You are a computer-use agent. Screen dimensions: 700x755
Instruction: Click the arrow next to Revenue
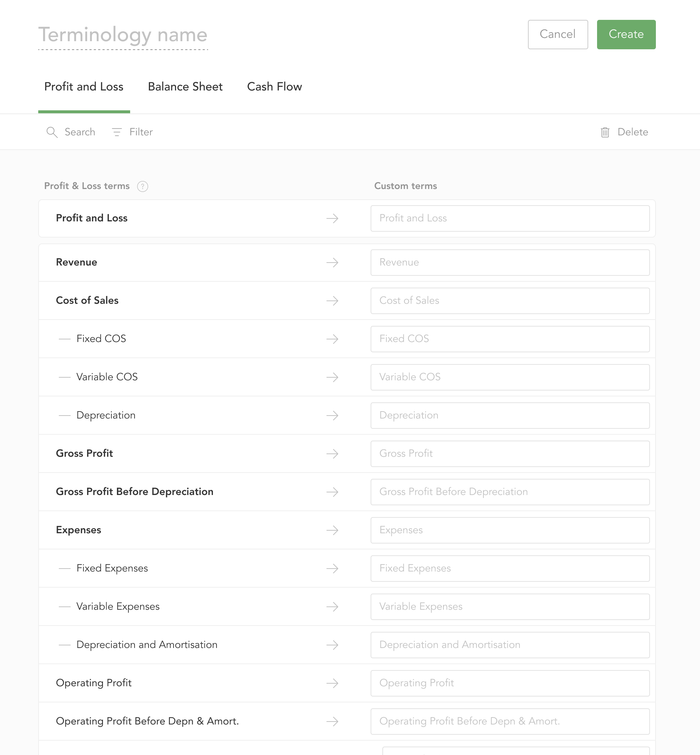click(x=332, y=263)
